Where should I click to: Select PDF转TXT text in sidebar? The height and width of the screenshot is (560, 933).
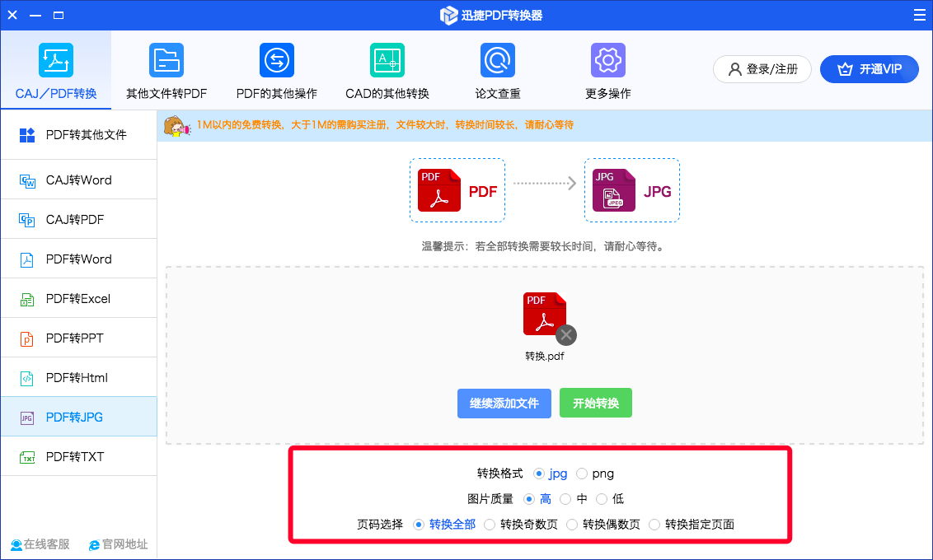tap(75, 457)
